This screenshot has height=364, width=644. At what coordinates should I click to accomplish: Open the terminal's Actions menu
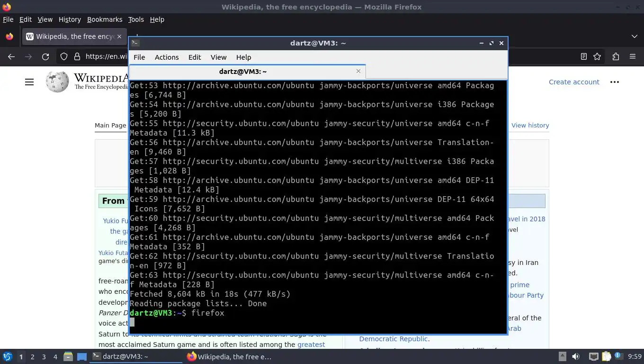pyautogui.click(x=167, y=57)
